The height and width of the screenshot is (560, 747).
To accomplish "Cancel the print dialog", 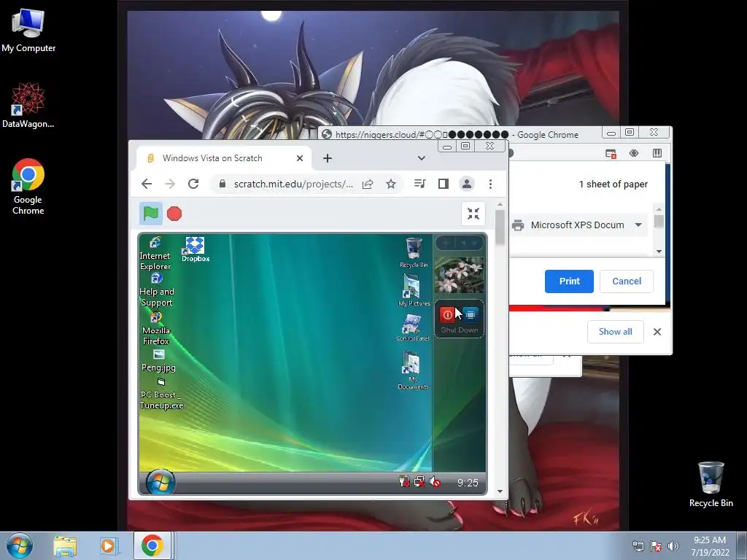I will [x=627, y=281].
